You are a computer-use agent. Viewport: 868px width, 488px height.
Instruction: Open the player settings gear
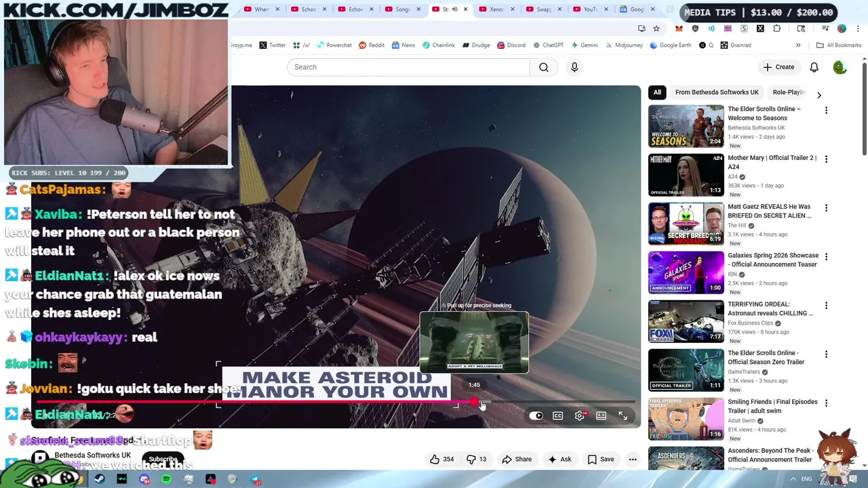tap(580, 415)
